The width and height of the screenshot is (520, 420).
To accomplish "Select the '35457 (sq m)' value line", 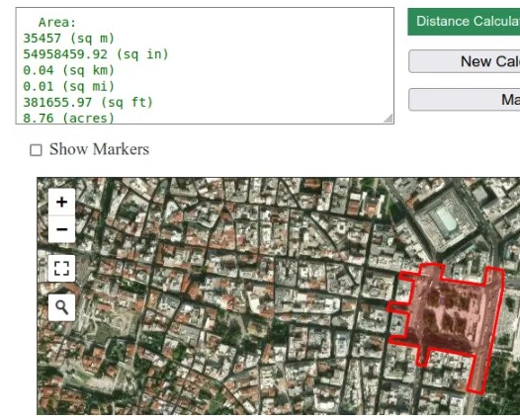I will tap(68, 39).
